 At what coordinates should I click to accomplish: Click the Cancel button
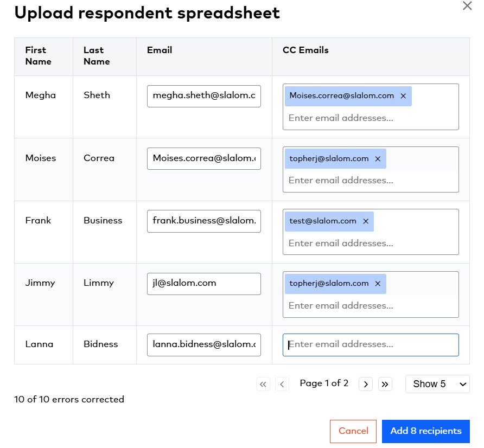click(353, 431)
